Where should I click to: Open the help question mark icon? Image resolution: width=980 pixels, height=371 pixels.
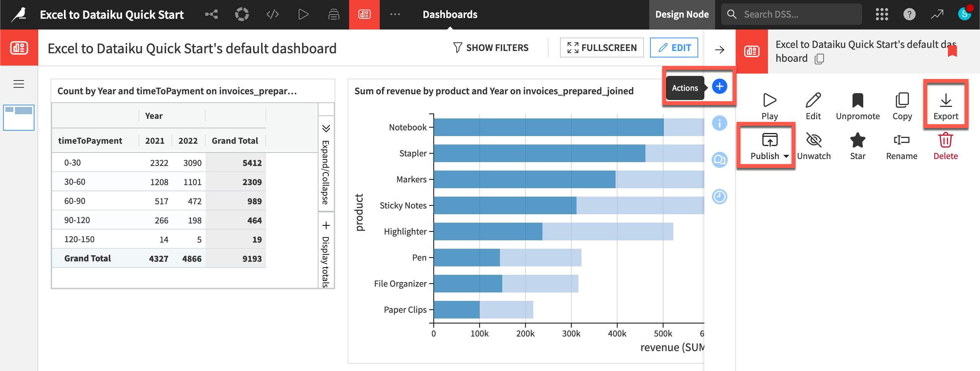click(x=909, y=15)
